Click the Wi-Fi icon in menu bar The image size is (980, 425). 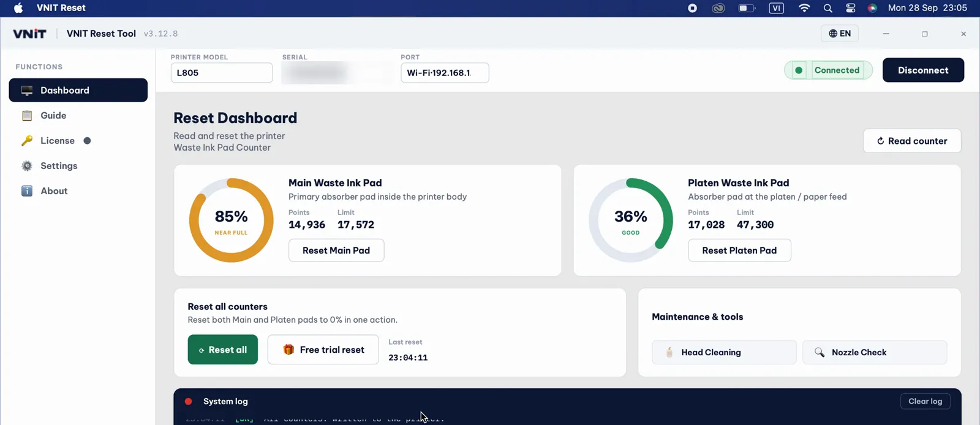coord(804,8)
